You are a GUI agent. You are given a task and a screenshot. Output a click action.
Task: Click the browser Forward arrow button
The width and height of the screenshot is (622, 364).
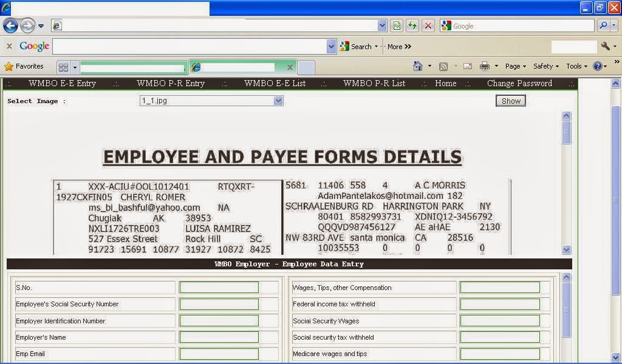27,26
